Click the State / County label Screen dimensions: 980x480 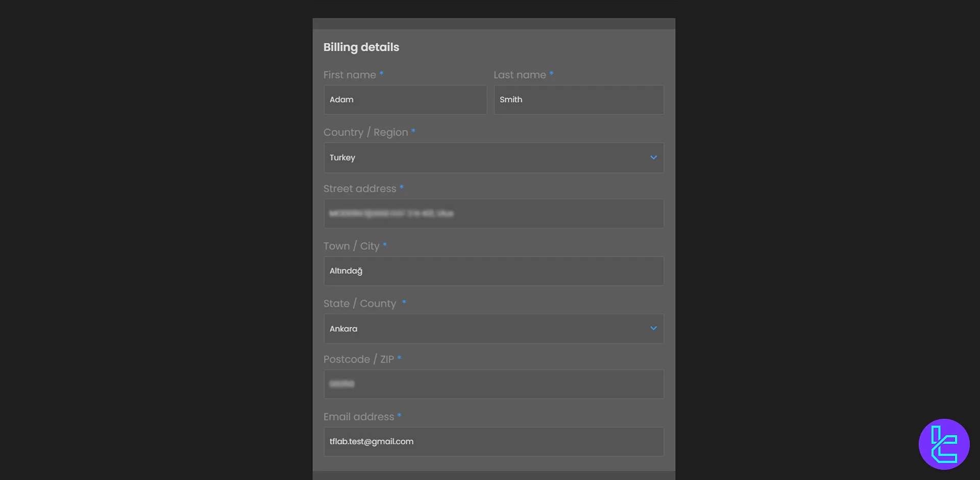[x=360, y=304]
